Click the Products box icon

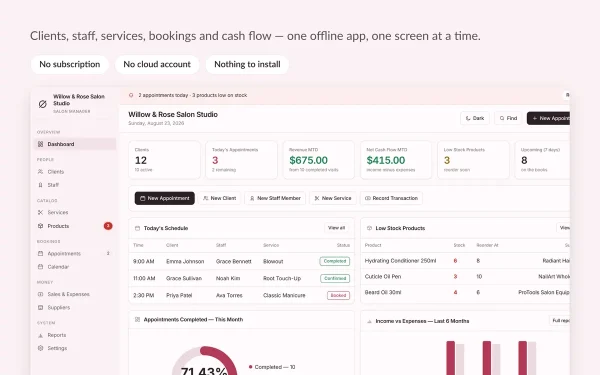[x=41, y=226]
